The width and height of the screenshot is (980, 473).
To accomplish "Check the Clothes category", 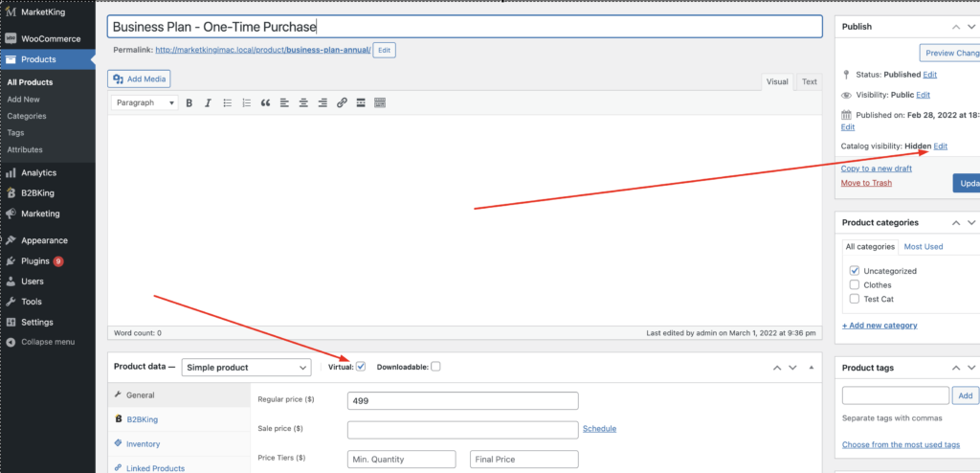I will [x=855, y=284].
